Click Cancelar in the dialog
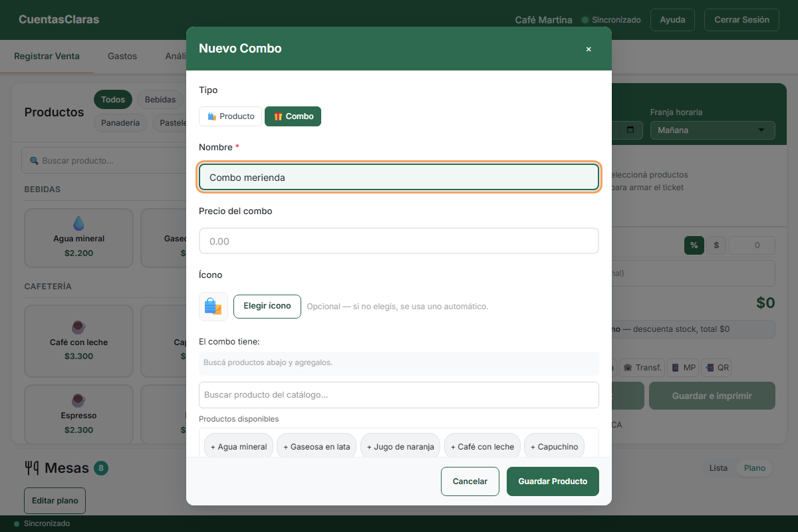This screenshot has width=798, height=532. 470,481
